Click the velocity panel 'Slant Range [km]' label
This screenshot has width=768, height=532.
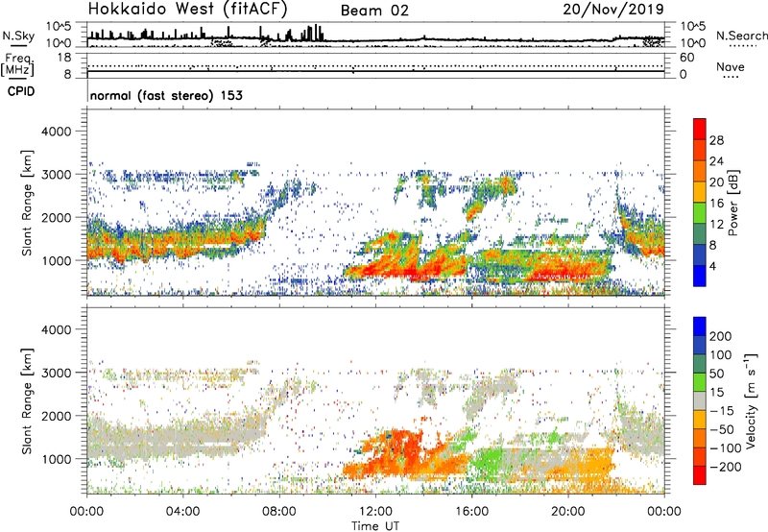[x=27, y=401]
